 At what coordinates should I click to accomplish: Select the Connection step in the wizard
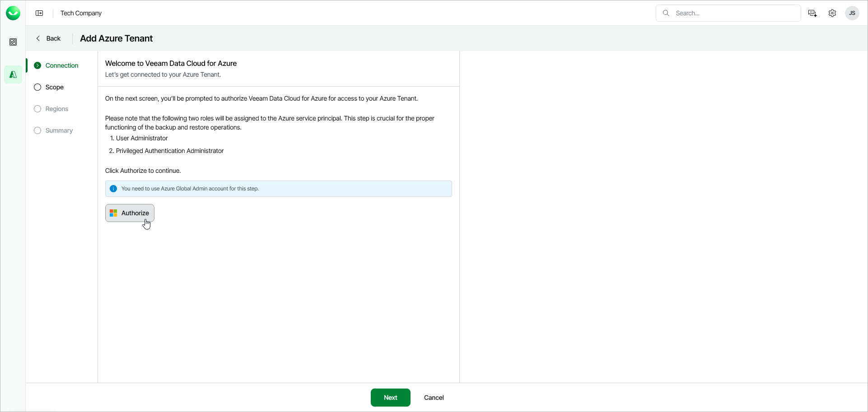[61, 65]
